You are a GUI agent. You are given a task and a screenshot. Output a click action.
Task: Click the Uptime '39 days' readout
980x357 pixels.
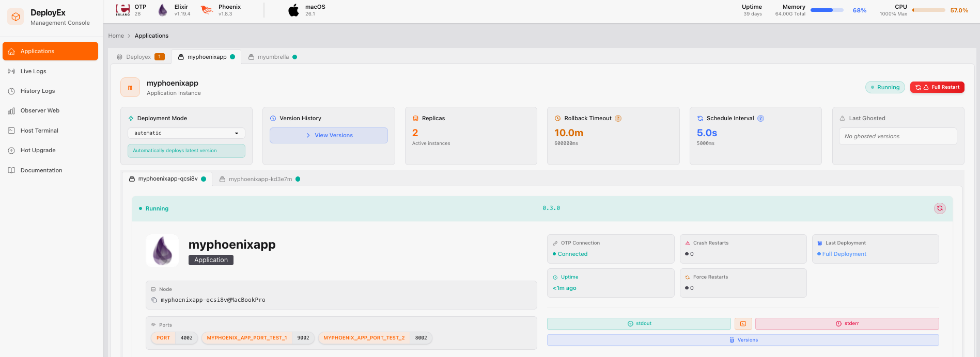pos(753,14)
